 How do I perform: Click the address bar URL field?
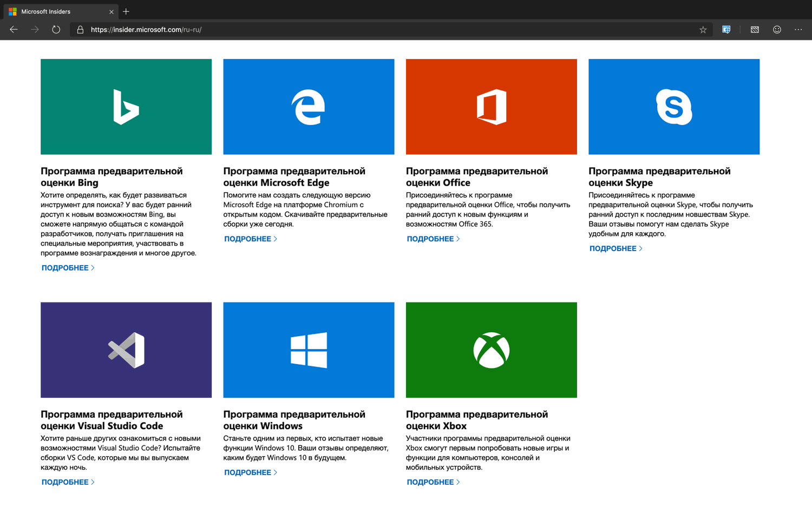(x=390, y=30)
